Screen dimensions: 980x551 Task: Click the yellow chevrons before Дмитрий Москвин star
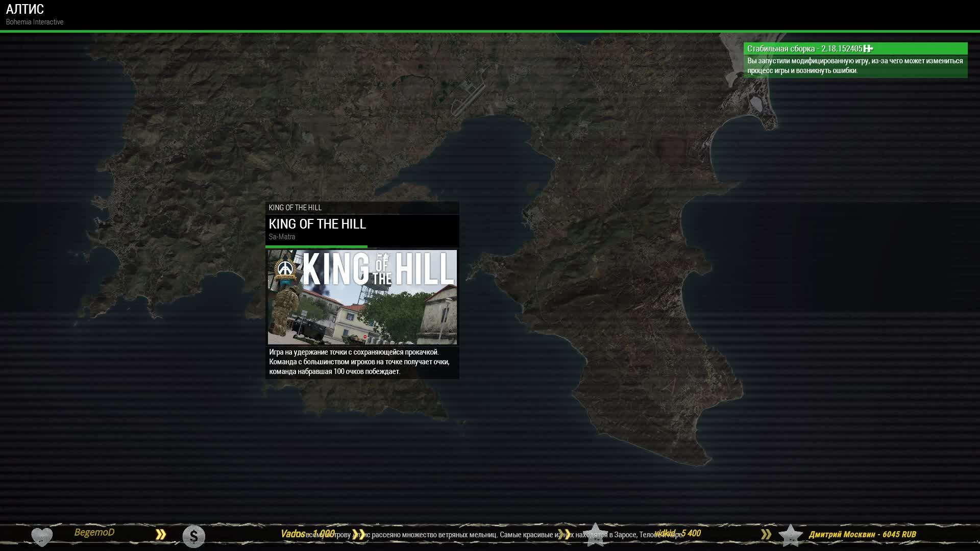coord(766,534)
